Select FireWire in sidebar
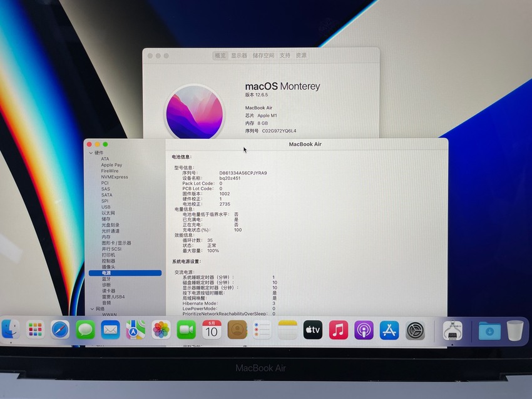Viewport: 532px width, 399px height. click(110, 171)
